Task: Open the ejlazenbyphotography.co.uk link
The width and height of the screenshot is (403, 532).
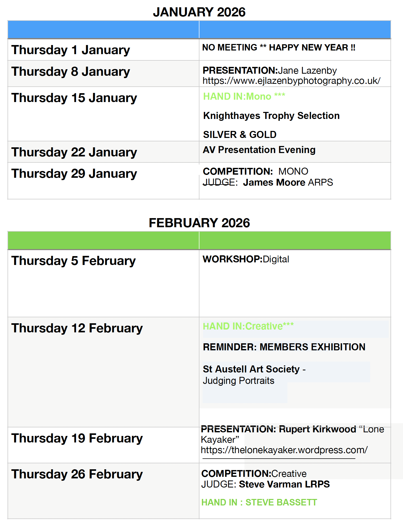Action: [x=291, y=81]
